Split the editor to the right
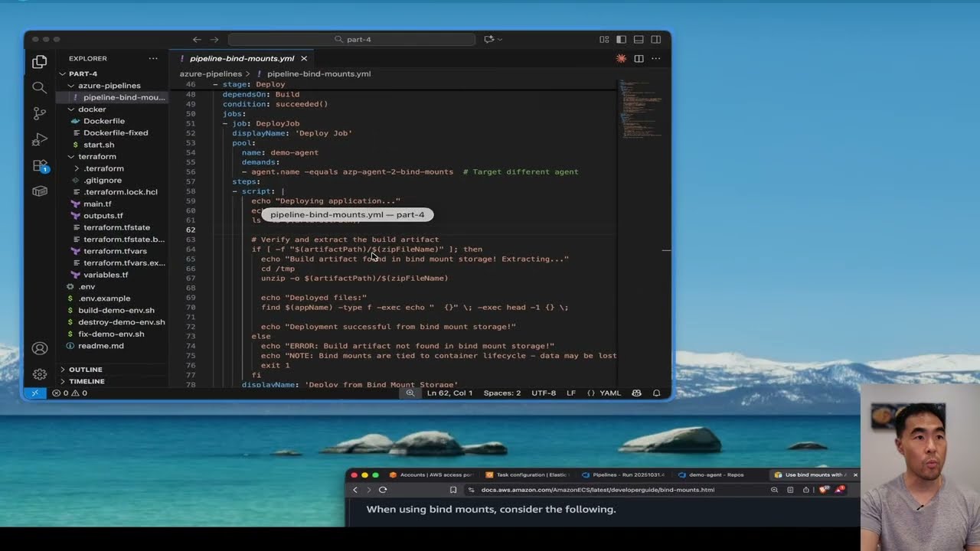This screenshot has width=980, height=551. [639, 58]
